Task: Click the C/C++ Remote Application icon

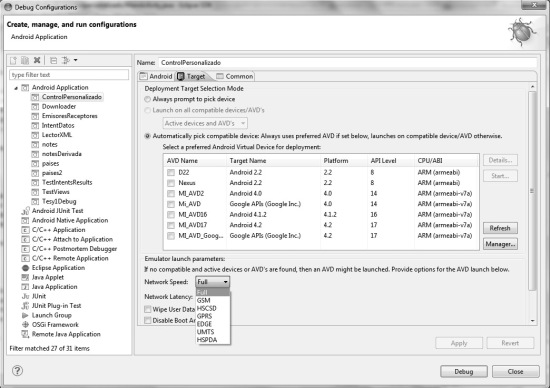Action: click(x=25, y=258)
